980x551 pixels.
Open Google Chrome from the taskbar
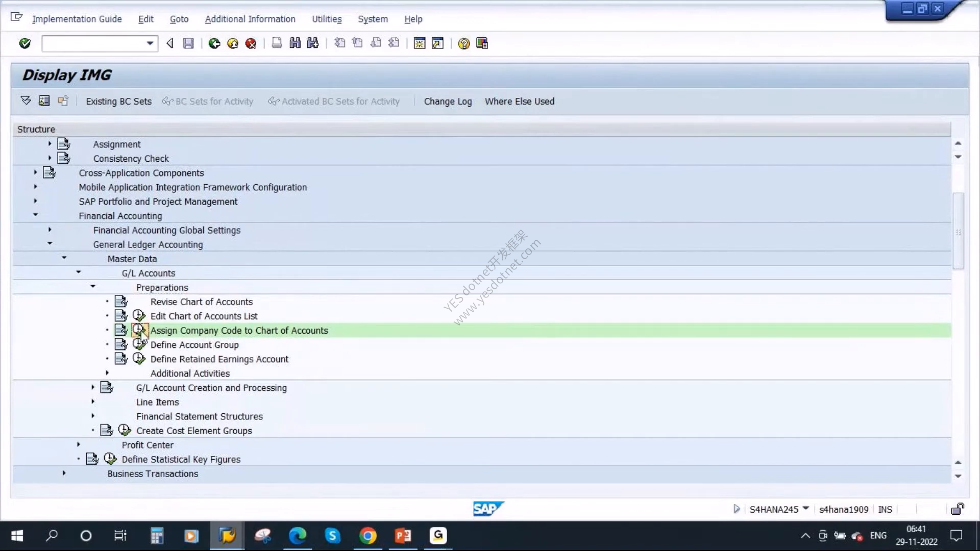click(367, 536)
